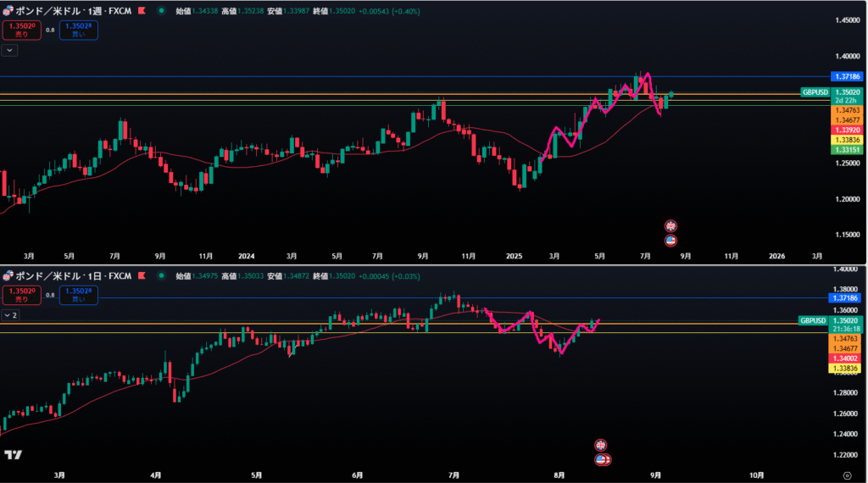Click the red flag icon in the weekly chart header
The width and height of the screenshot is (868, 483).
(142, 10)
